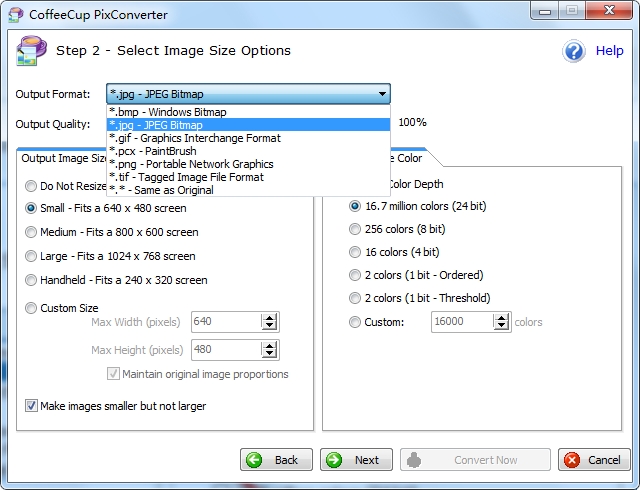
Task: Click the blue Help question mark icon
Action: [573, 51]
